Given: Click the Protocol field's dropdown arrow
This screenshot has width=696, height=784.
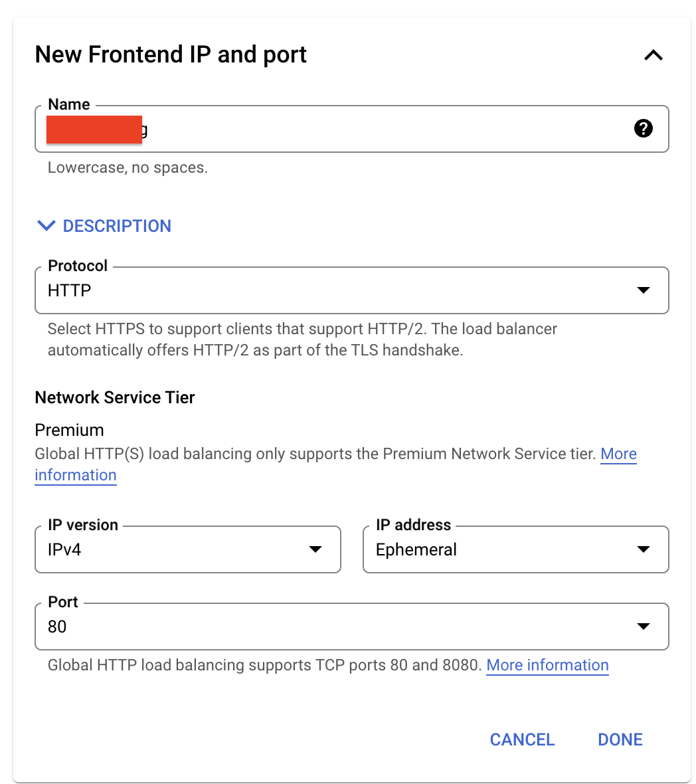Looking at the screenshot, I should [x=643, y=290].
